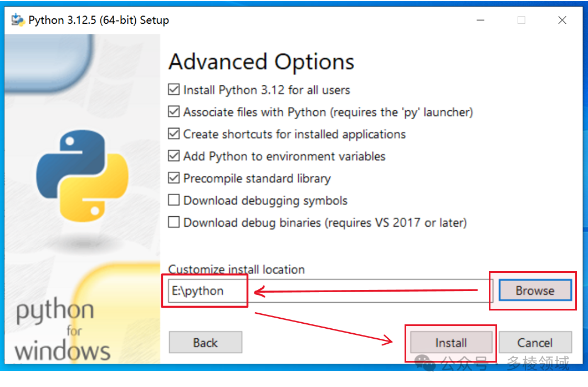This screenshot has width=588, height=387.
Task: Click the Python 3.12.5 (64-bit) Setup title
Action: click(x=99, y=20)
